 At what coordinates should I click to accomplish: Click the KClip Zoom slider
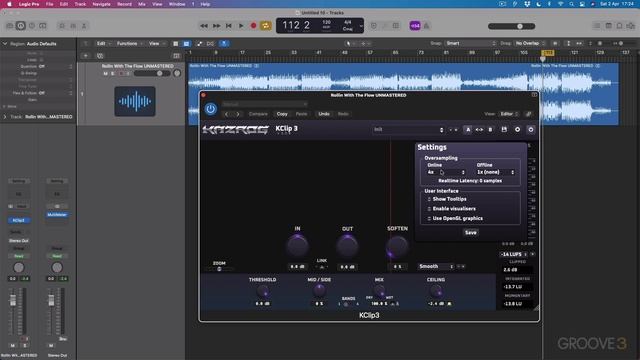[219, 269]
